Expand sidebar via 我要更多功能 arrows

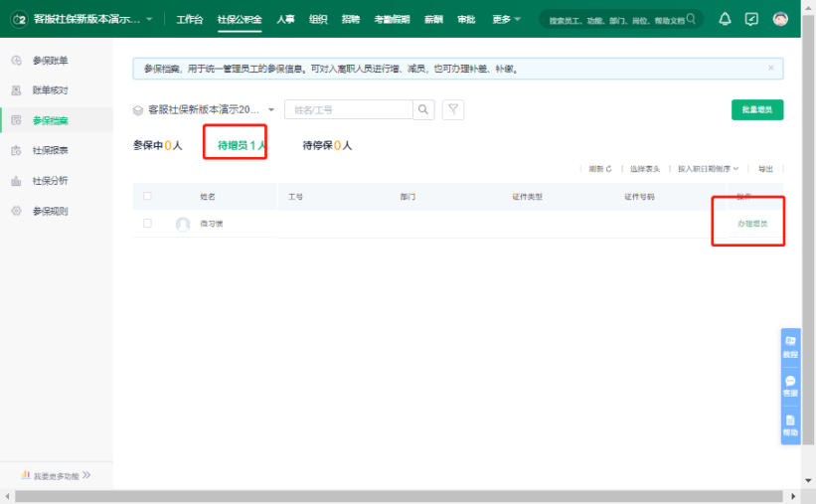[x=86, y=475]
